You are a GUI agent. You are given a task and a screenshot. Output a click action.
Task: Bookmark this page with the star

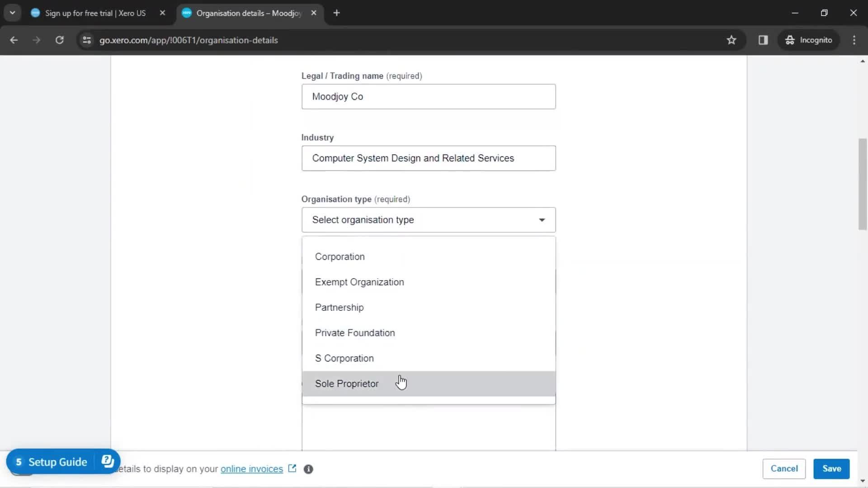pos(731,40)
